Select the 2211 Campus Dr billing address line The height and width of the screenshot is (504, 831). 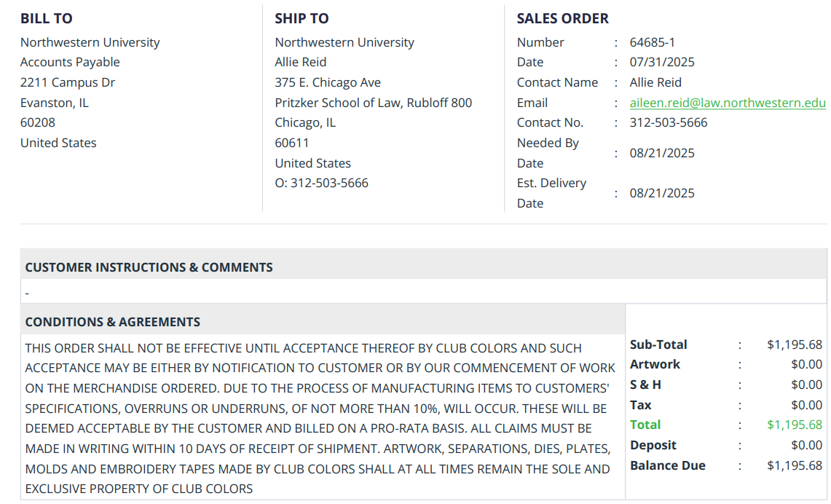(x=68, y=82)
